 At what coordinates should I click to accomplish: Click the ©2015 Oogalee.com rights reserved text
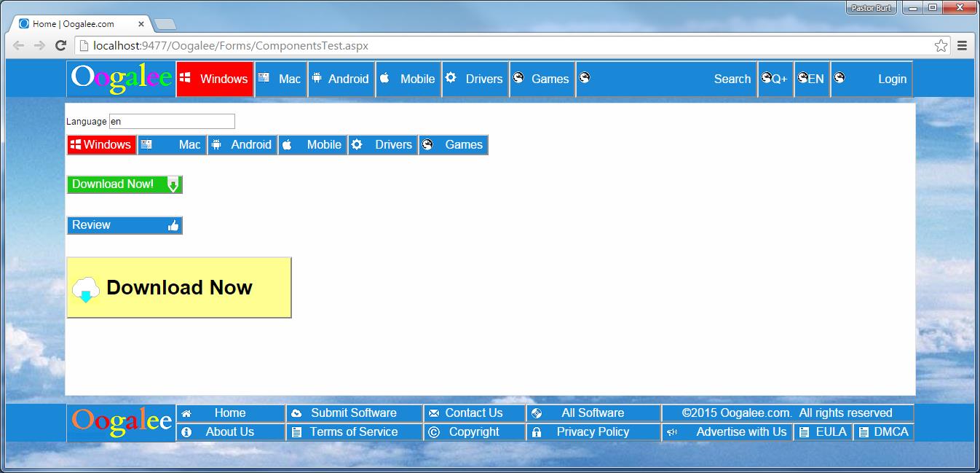coord(787,413)
